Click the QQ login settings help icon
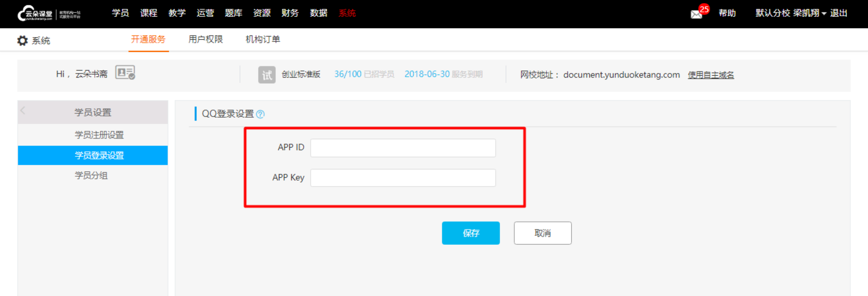Viewport: 868px width, 296px height. click(x=260, y=114)
